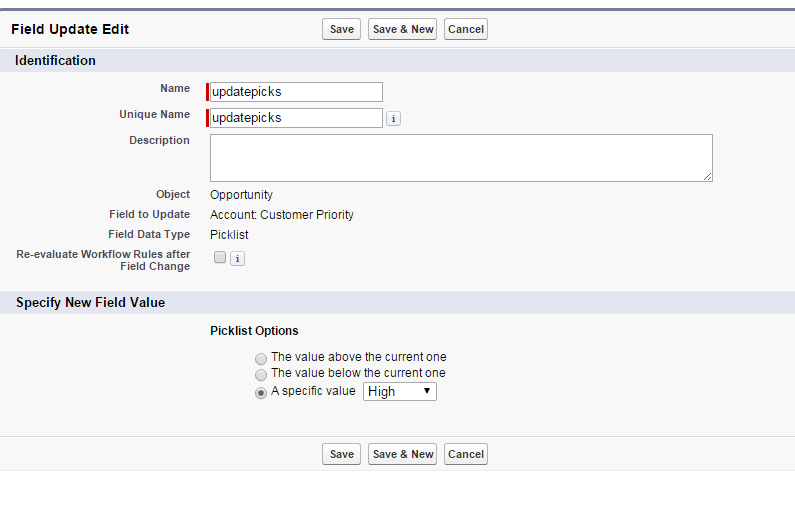The image size is (795, 511).
Task: Open the specific value dropdown showing High
Action: coord(399,392)
